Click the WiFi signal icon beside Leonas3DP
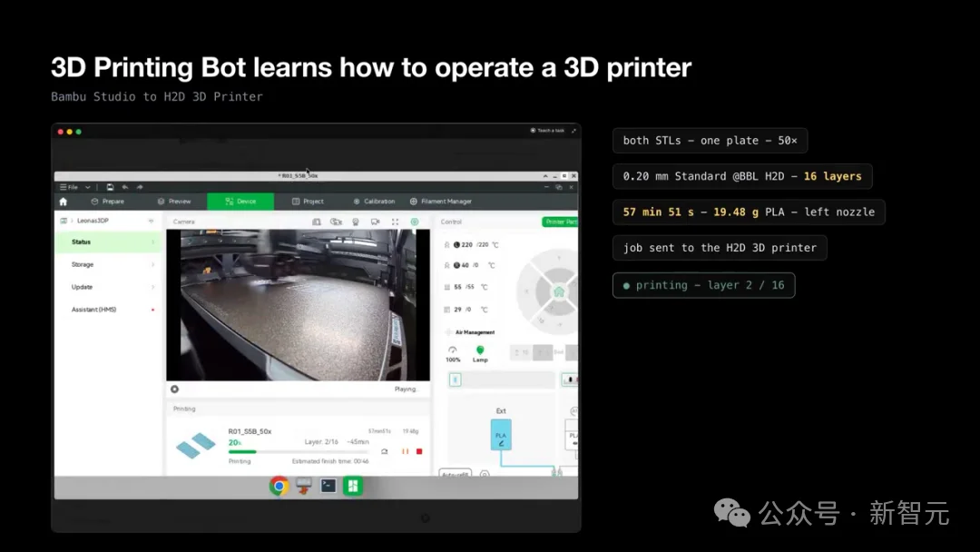Image resolution: width=980 pixels, height=552 pixels. tap(151, 221)
